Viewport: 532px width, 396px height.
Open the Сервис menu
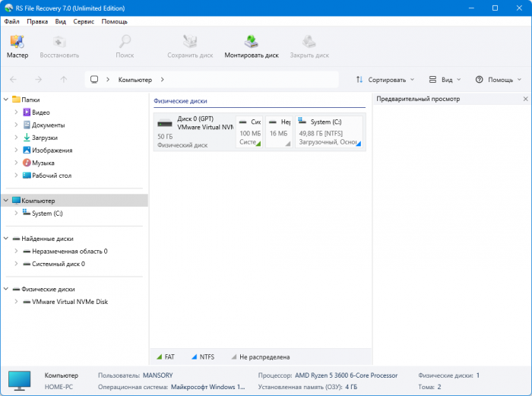pos(84,21)
